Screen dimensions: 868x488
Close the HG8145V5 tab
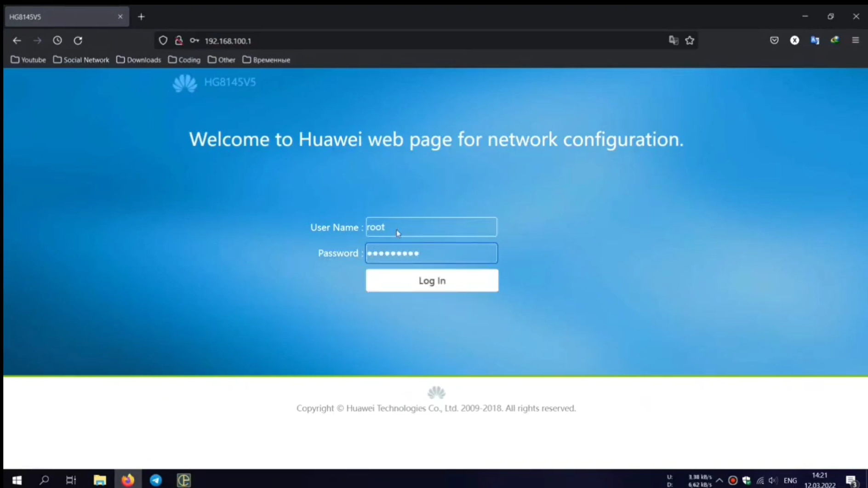(120, 17)
